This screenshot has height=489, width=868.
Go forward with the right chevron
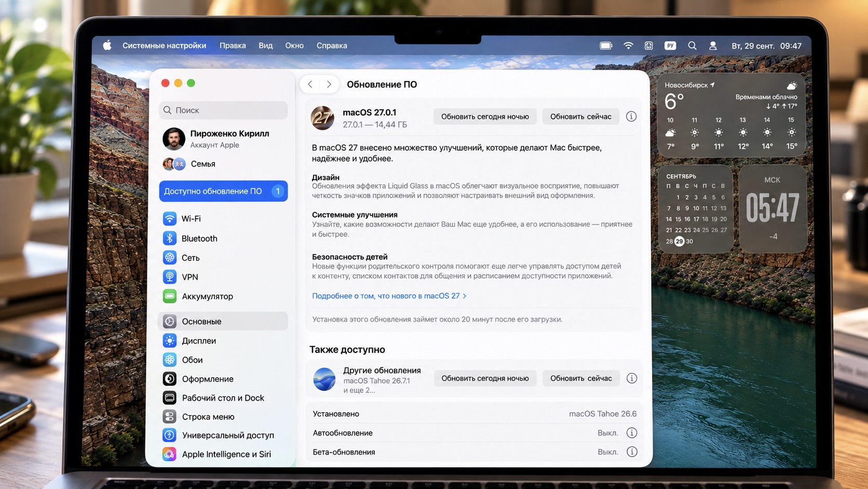pos(329,84)
